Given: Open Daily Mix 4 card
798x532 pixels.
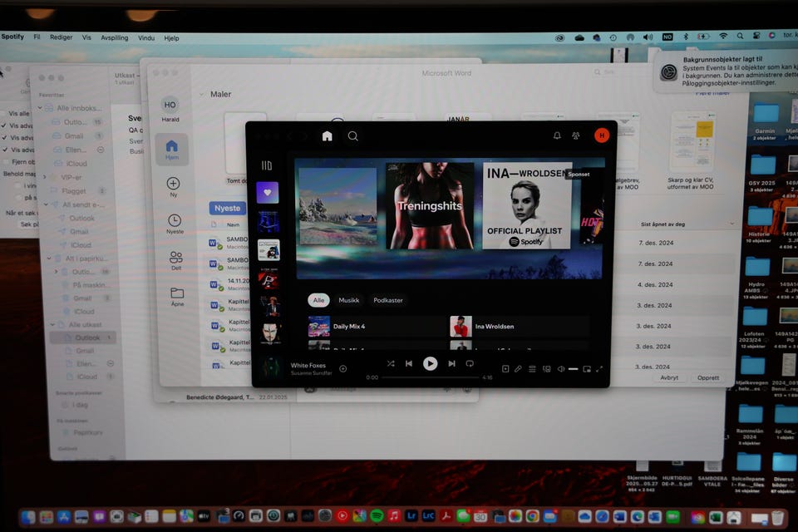Looking at the screenshot, I should click(377, 327).
